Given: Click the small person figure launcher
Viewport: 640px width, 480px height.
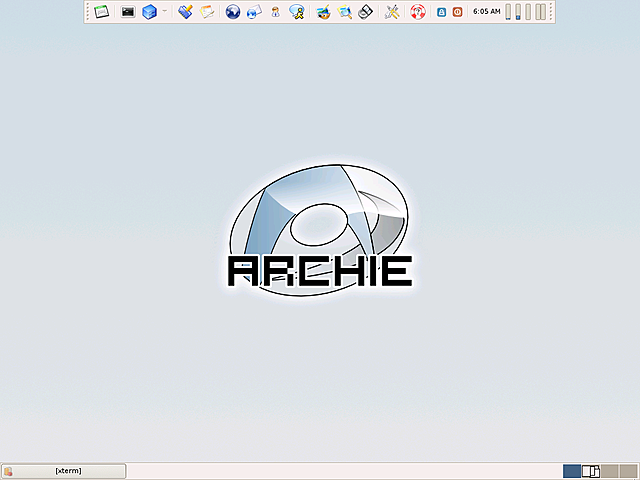Looking at the screenshot, I should click(x=276, y=12).
